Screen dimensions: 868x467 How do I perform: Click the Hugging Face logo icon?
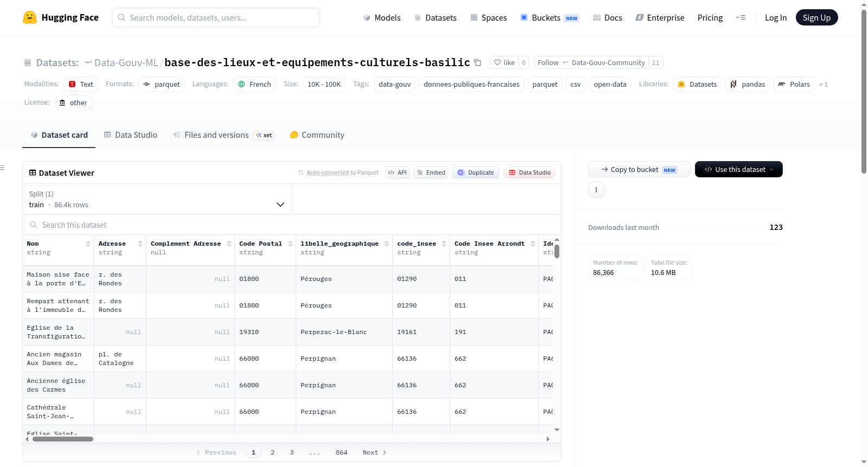tap(30, 17)
